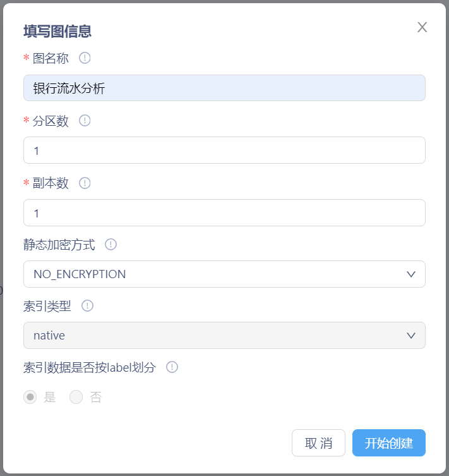This screenshot has height=476, width=449.
Task: Click the chevron arrow of 静态加密方式 dropdown
Action: point(411,274)
